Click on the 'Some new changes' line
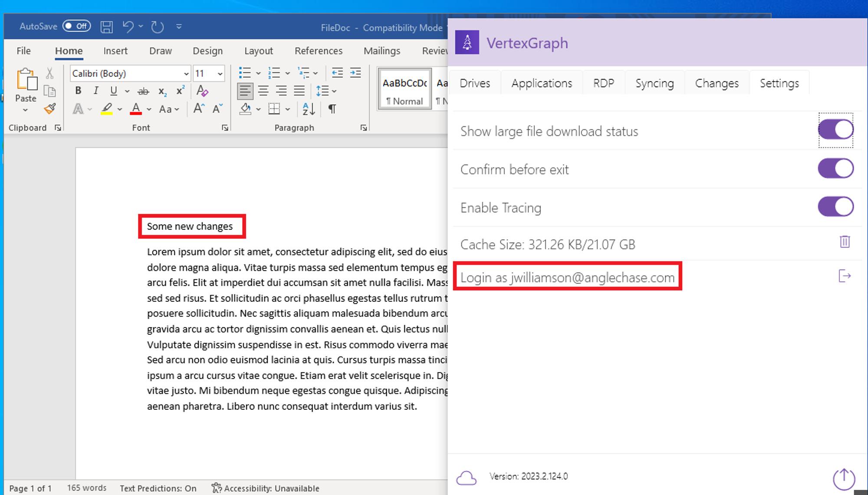Viewport: 868px width, 495px height. click(x=190, y=226)
